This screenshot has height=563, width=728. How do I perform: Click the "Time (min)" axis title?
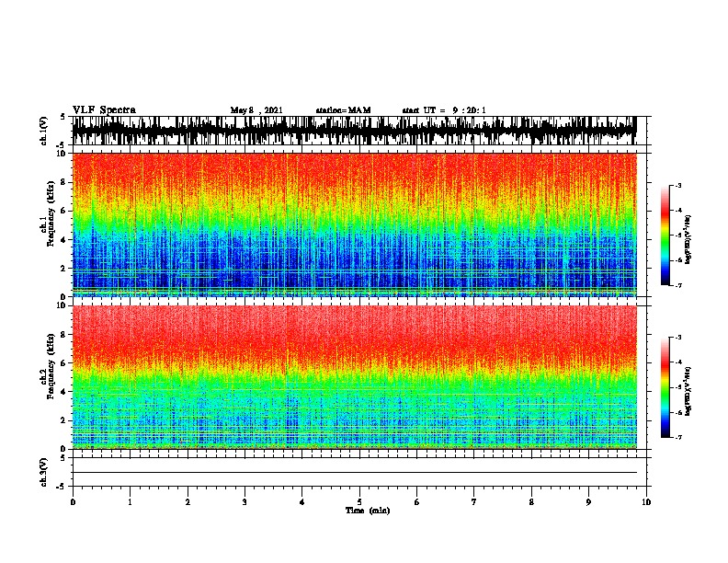pos(368,511)
